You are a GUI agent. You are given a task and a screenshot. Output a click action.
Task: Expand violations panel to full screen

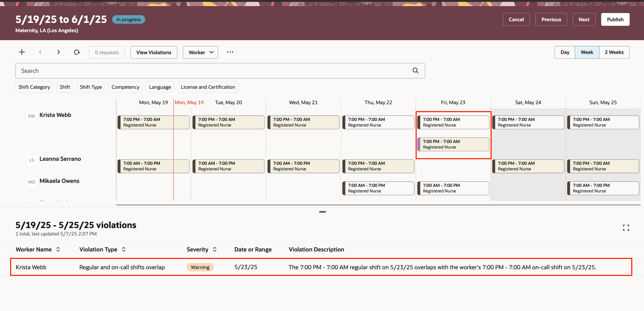tap(626, 228)
